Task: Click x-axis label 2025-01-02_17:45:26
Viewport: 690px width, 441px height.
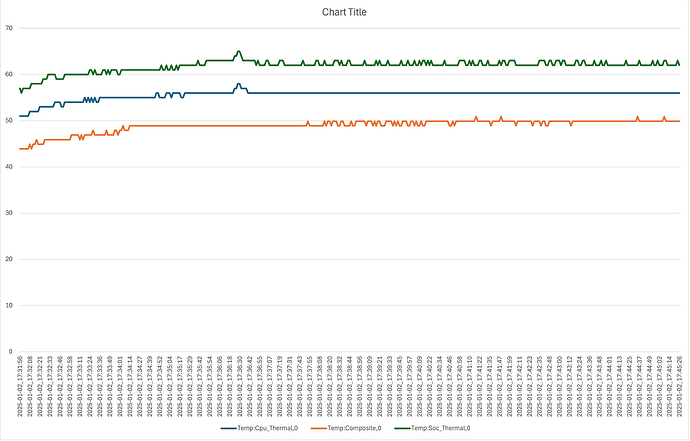Action: click(679, 386)
